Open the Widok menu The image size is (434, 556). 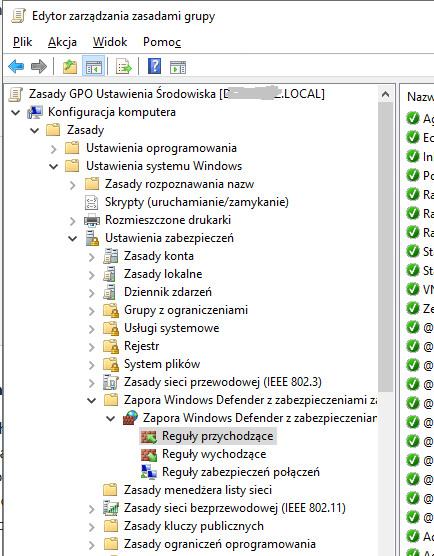point(110,42)
